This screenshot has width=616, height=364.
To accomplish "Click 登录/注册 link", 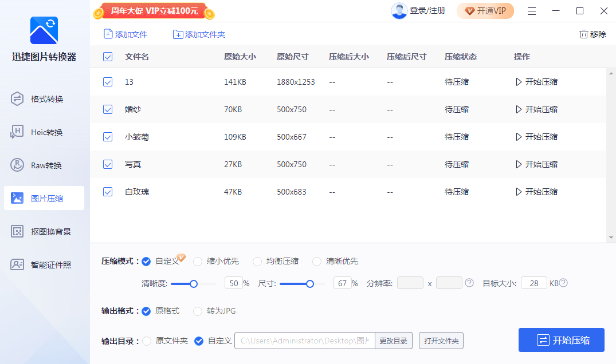I will click(426, 10).
